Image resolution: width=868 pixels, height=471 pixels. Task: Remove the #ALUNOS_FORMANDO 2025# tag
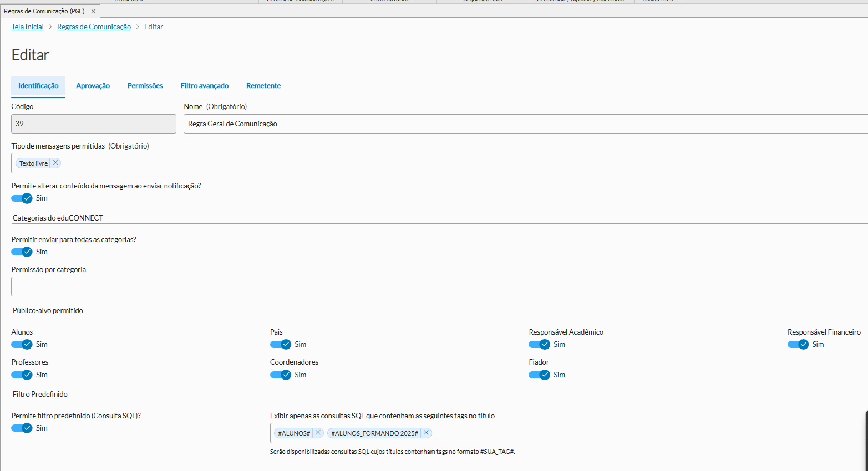(426, 433)
